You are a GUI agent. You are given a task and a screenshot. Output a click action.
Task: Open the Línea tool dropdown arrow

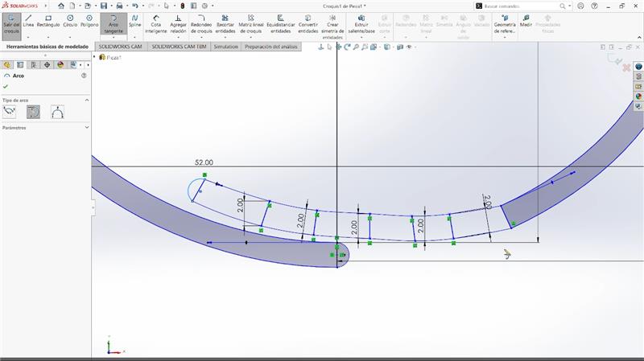28,37
